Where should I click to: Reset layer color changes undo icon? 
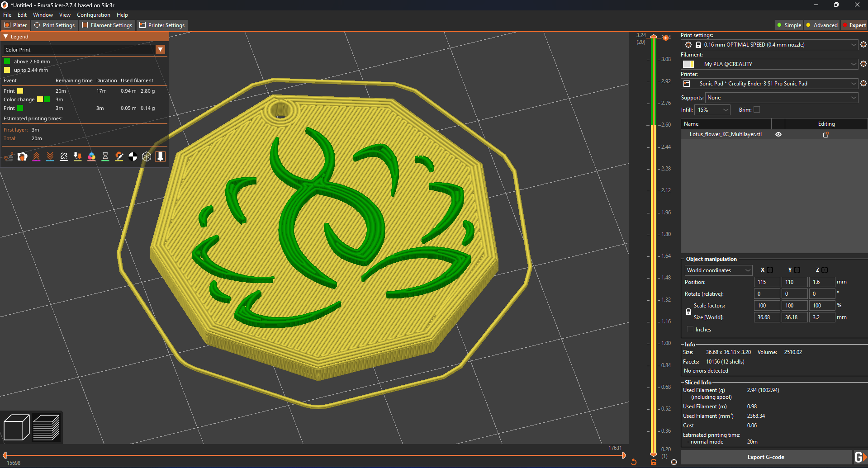click(x=634, y=462)
